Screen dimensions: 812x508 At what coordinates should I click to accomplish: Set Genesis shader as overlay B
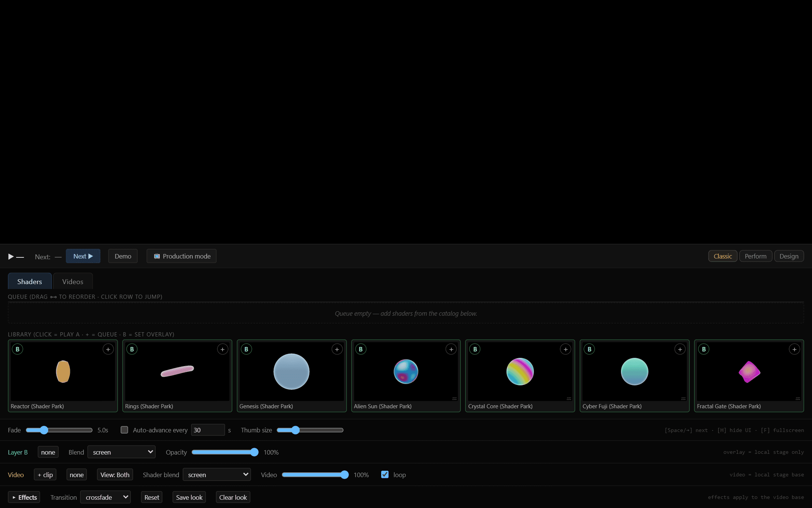[246, 349]
